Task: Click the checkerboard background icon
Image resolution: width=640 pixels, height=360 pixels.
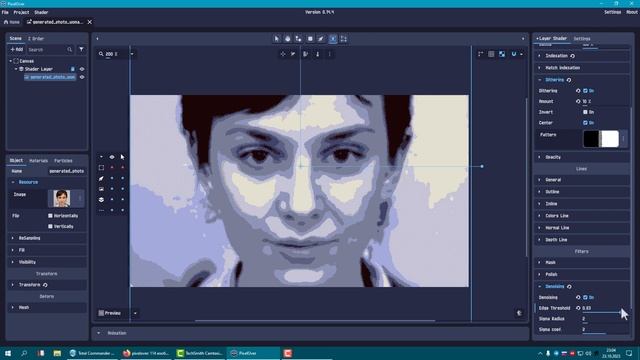Action: click(x=502, y=54)
